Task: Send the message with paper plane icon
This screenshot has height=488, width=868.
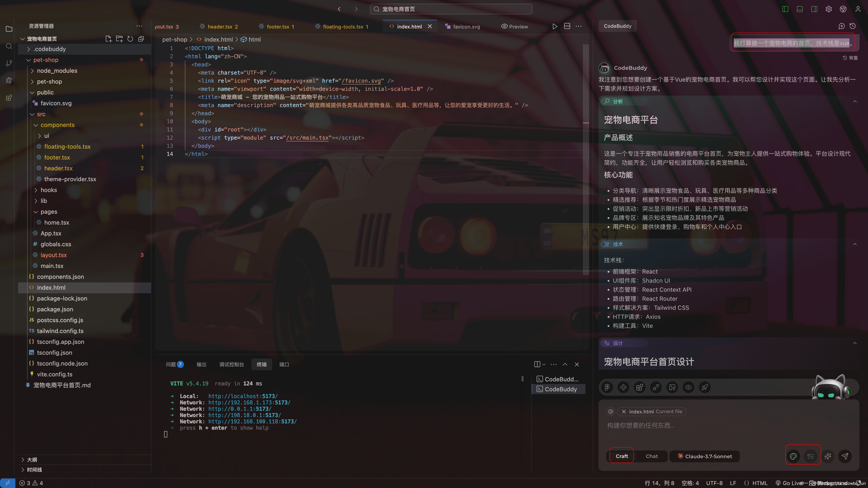Action: pyautogui.click(x=845, y=456)
